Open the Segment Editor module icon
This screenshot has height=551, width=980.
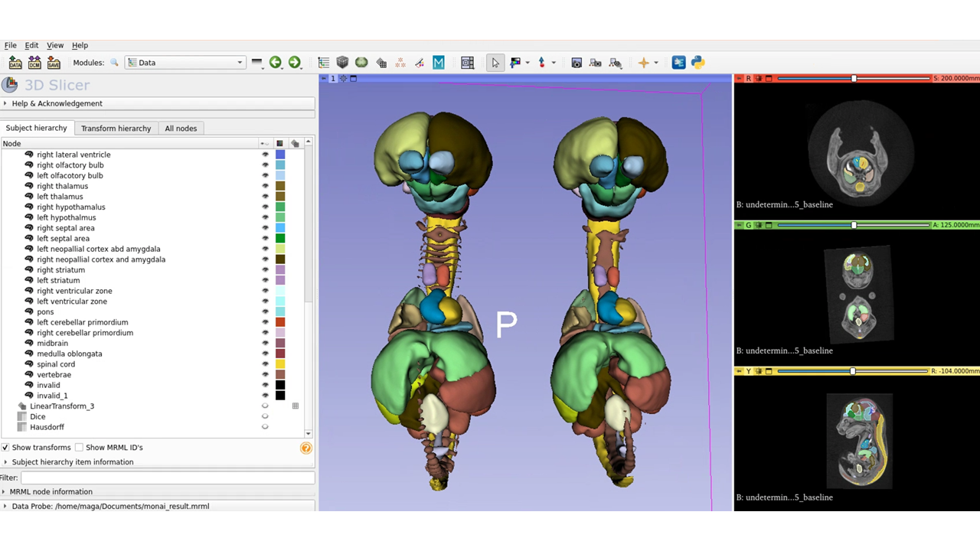point(420,63)
